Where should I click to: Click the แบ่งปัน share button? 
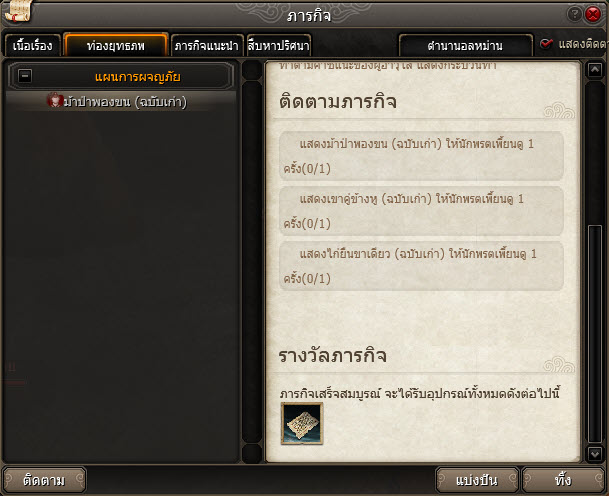(477, 480)
